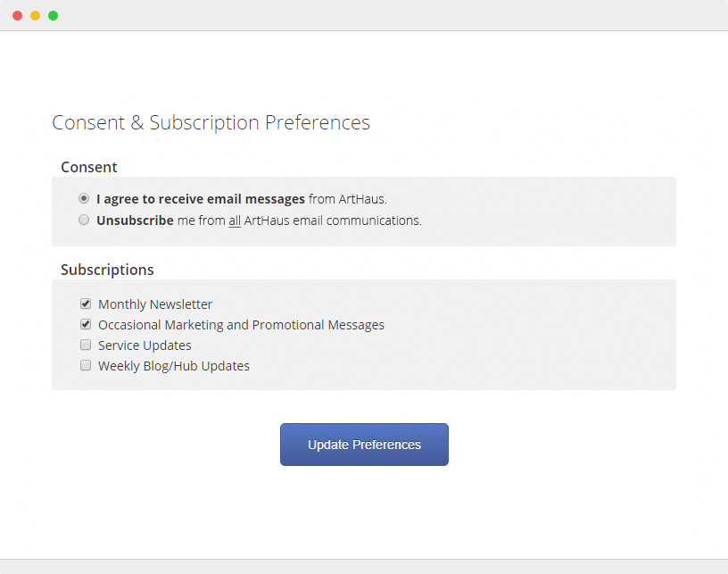728x574 pixels.
Task: Click the "Consent & Subscription Preferences" page title
Action: (211, 123)
